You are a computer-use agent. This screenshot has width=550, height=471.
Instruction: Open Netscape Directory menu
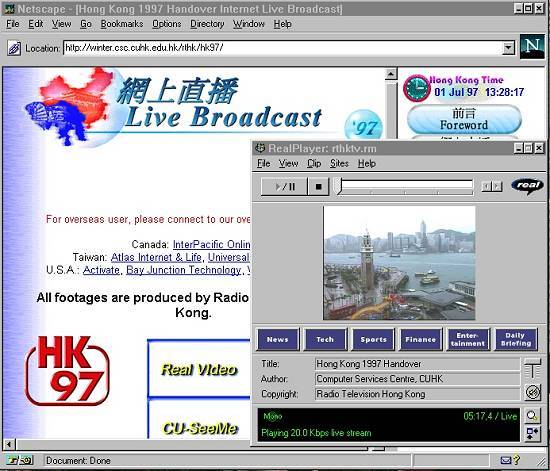(207, 24)
